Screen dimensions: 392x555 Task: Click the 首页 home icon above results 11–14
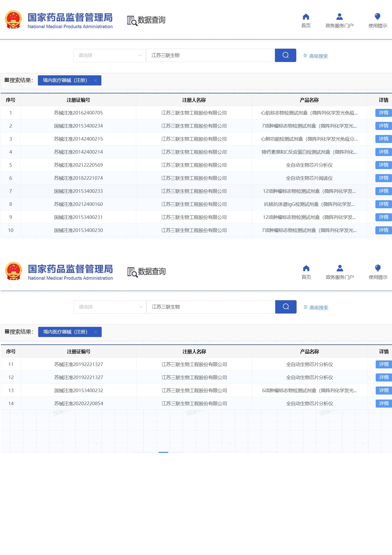(x=306, y=268)
